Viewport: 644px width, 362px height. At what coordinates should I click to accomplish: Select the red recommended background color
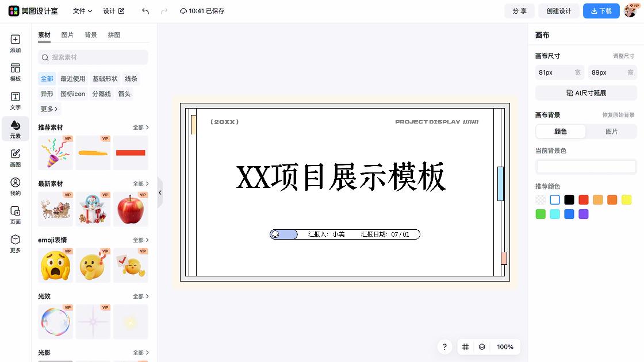pyautogui.click(x=583, y=199)
